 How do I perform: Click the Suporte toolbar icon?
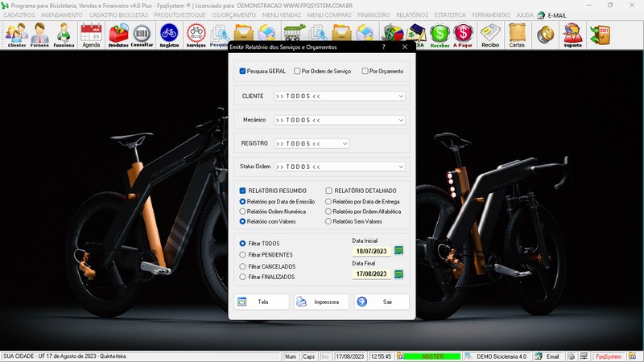tap(572, 35)
